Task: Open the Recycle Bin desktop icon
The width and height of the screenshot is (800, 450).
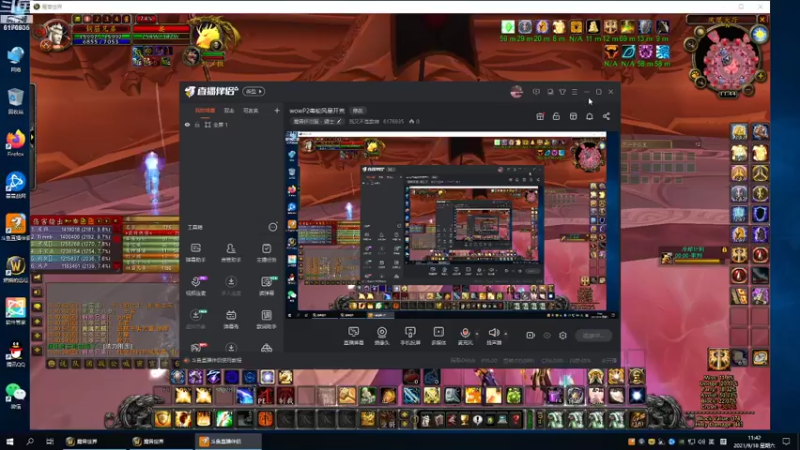Action: coord(16,100)
